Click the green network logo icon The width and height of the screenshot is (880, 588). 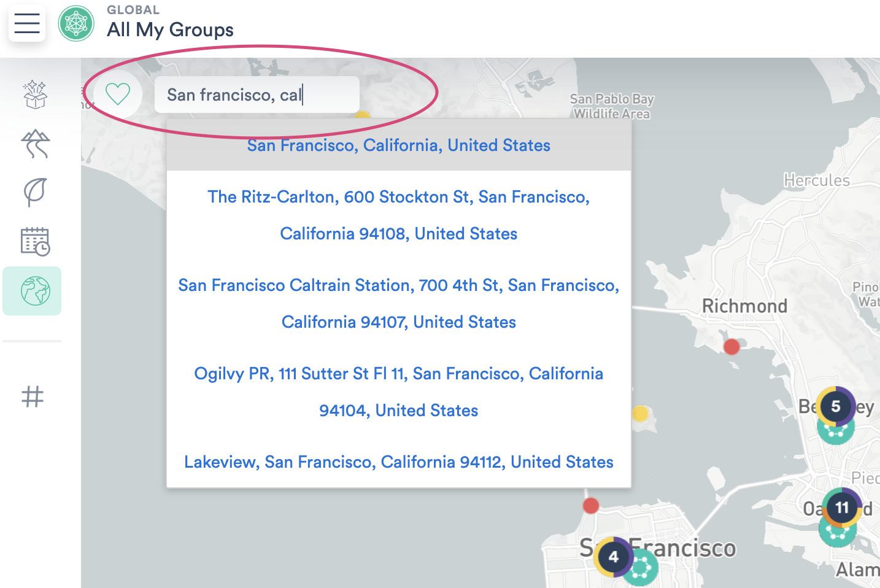click(x=76, y=24)
